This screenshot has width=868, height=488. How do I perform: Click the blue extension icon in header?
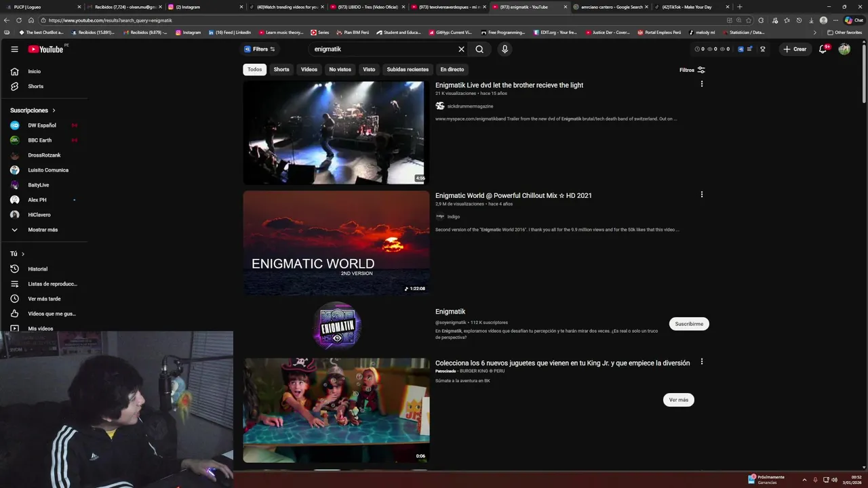point(741,49)
